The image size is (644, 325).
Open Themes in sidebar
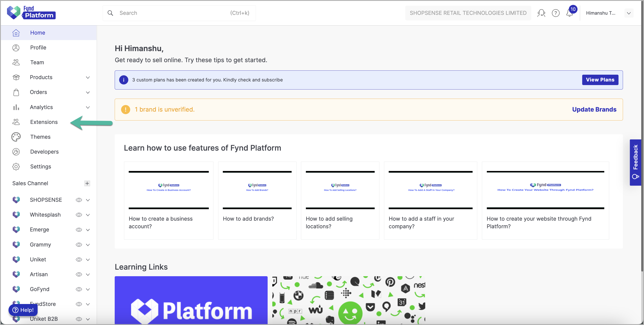49,137
